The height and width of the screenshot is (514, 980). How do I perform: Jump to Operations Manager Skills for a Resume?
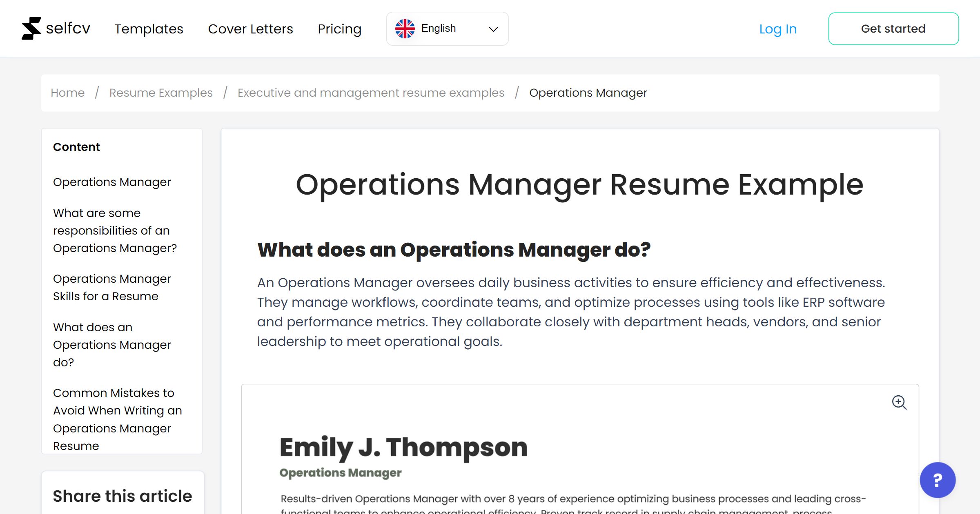coord(112,287)
